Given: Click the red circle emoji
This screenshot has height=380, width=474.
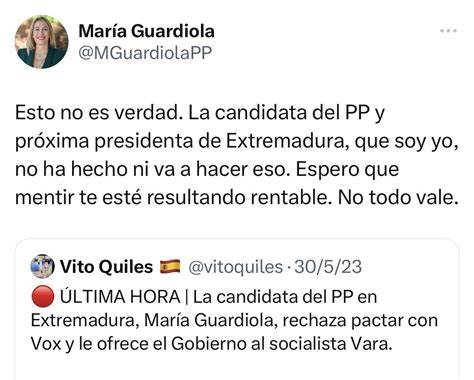Looking at the screenshot, I should [x=43, y=296].
